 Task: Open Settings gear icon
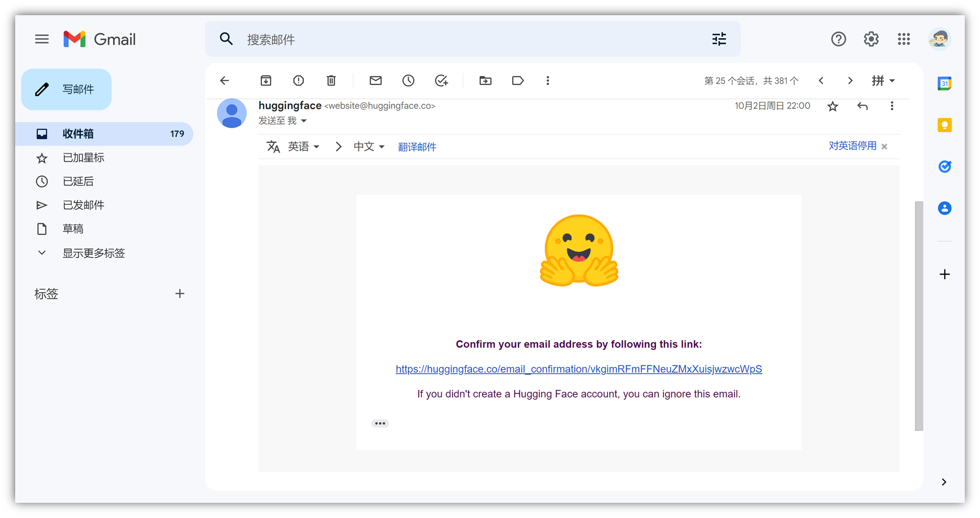pos(871,39)
